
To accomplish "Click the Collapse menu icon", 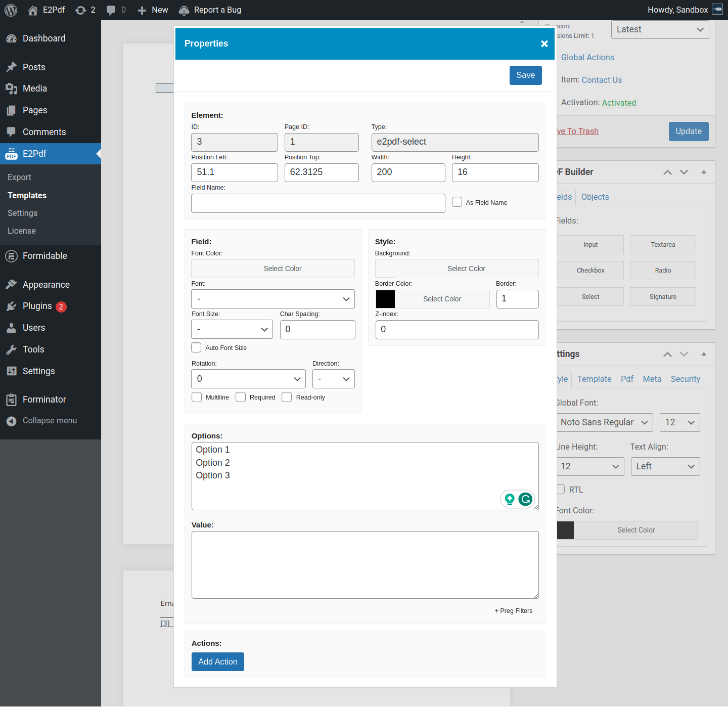I will [x=11, y=421].
